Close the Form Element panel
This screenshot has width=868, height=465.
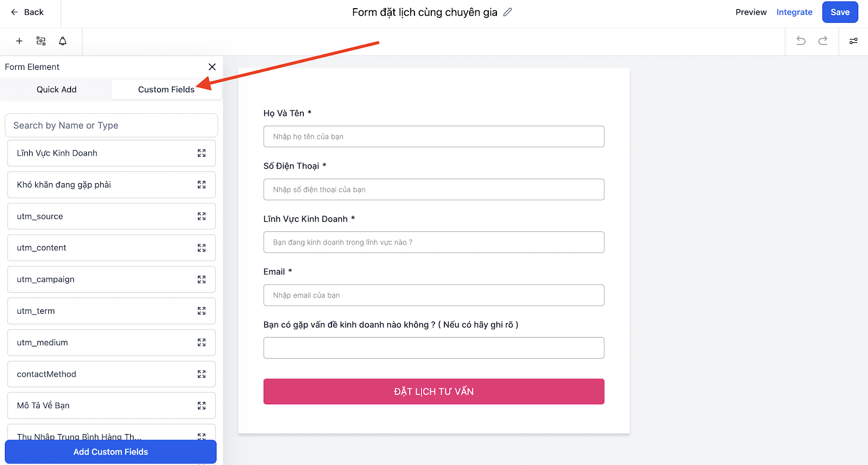click(x=212, y=67)
